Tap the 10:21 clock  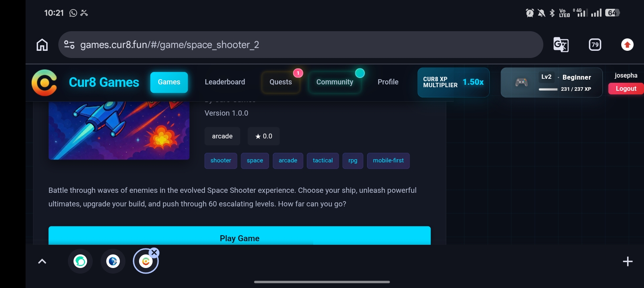coord(54,13)
